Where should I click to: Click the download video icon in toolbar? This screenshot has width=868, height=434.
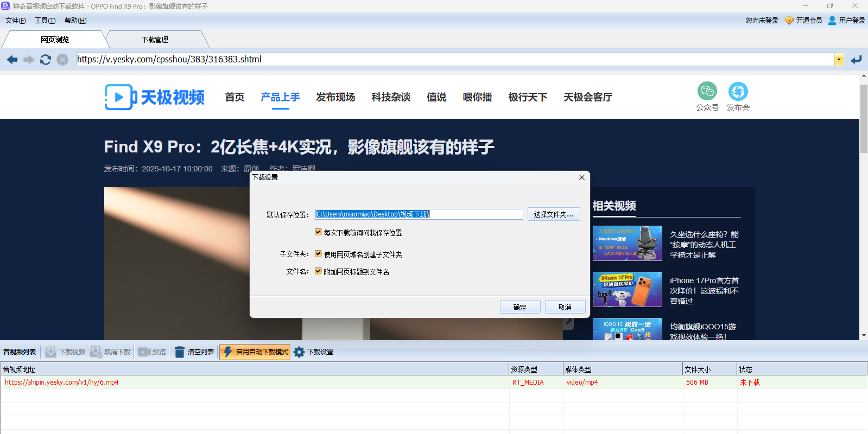tap(50, 352)
